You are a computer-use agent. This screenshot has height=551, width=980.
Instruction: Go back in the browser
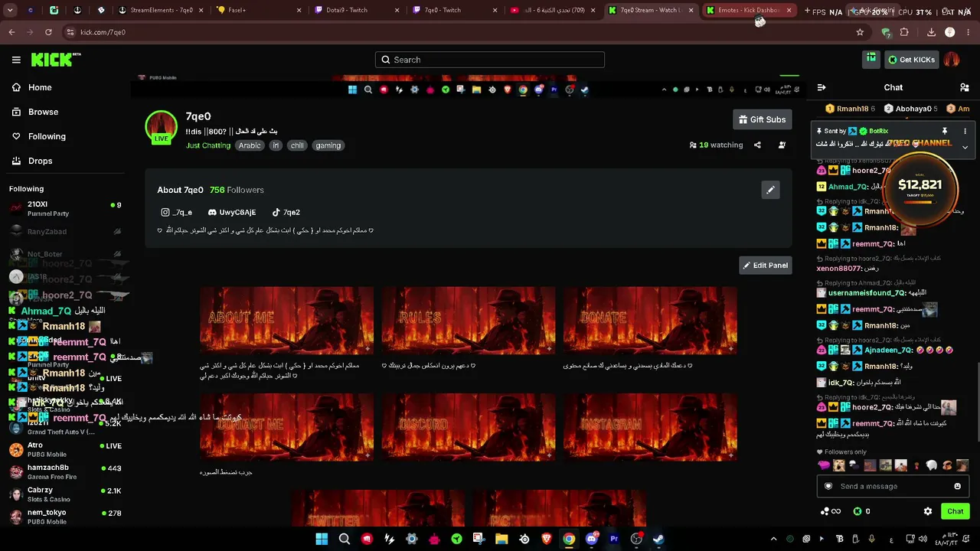coord(11,32)
